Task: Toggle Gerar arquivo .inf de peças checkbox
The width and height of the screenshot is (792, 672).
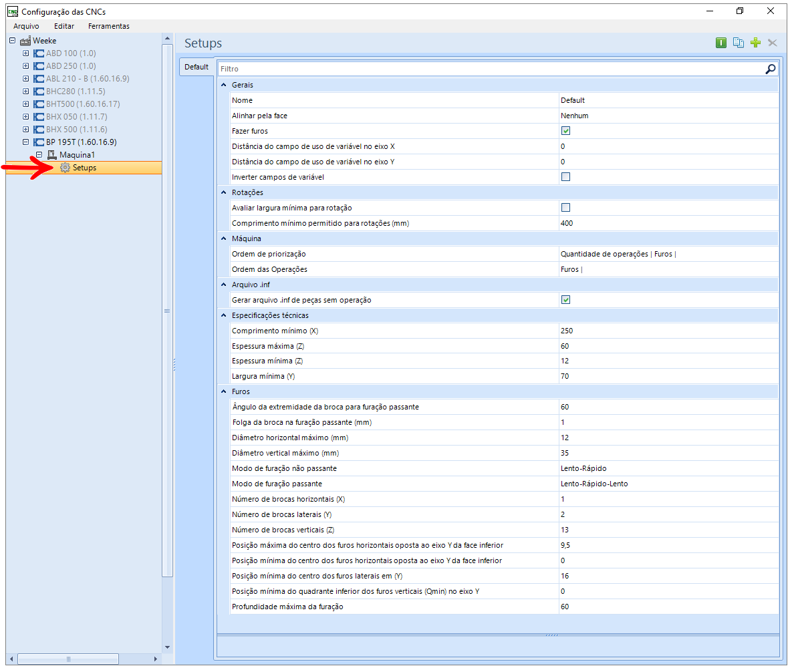Action: tap(565, 300)
